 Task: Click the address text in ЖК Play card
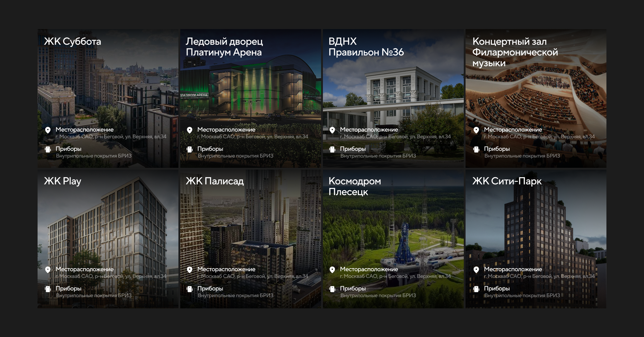click(x=111, y=276)
